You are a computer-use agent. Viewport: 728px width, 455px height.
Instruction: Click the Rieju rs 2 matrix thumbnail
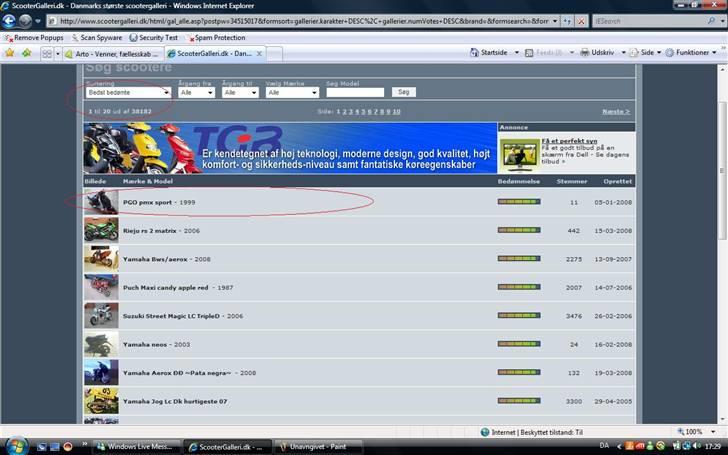pyautogui.click(x=100, y=230)
